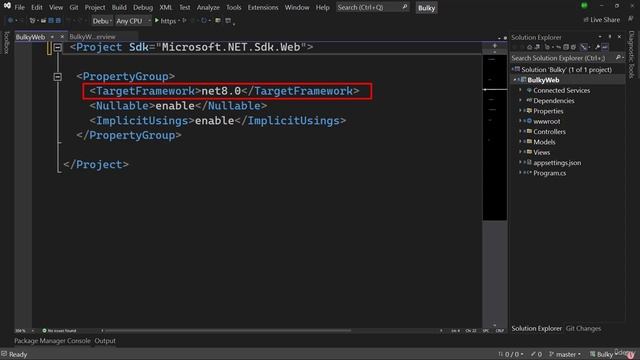Switch to the Git Changes tab

tap(583, 329)
